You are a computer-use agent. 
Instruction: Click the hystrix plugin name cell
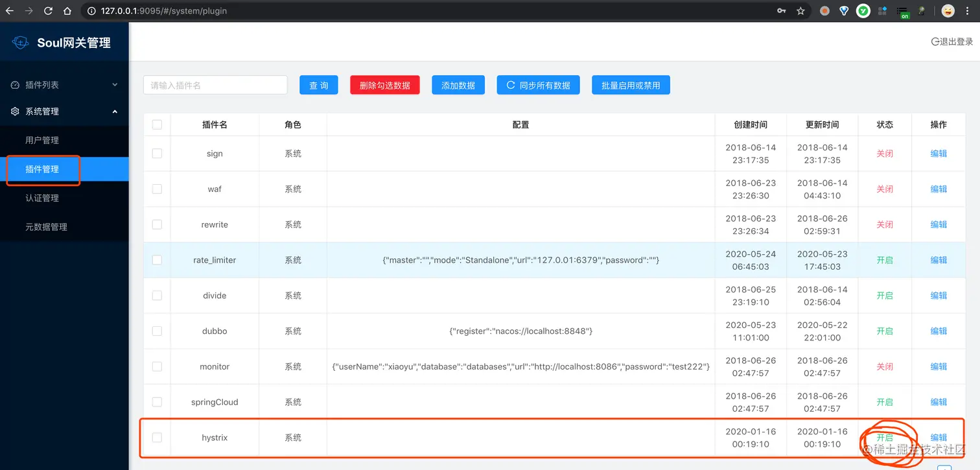[x=215, y=438]
